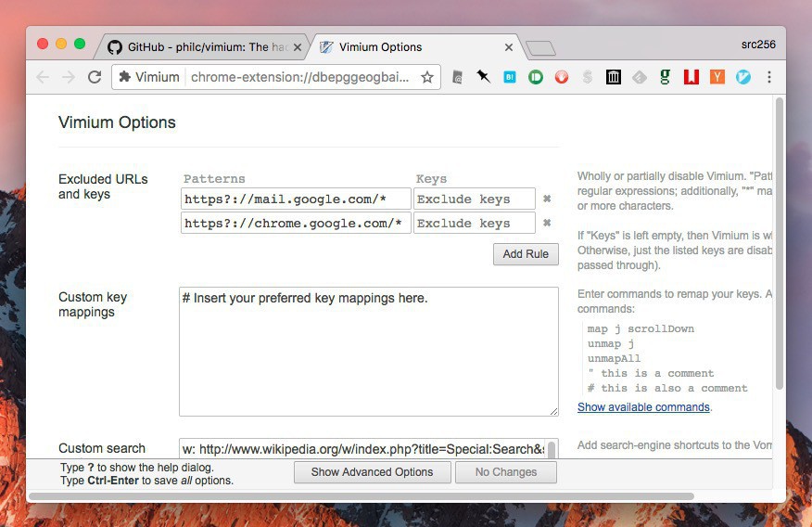The height and width of the screenshot is (527, 812).
Task: Click the 'Type Ctrl-Enter to save all options' text
Action: click(x=146, y=481)
